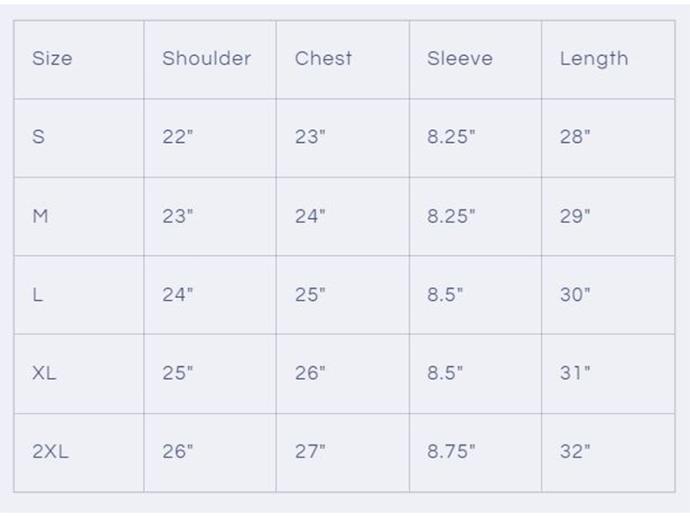Select the M size row label
The height and width of the screenshot is (517, 690).
pos(40,216)
